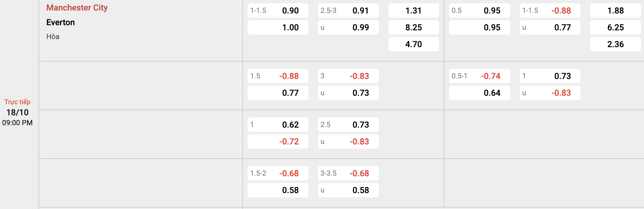The image size is (644, 209).
Task: Pick over 3-3.5 odds -0.68
Action: coord(348,173)
